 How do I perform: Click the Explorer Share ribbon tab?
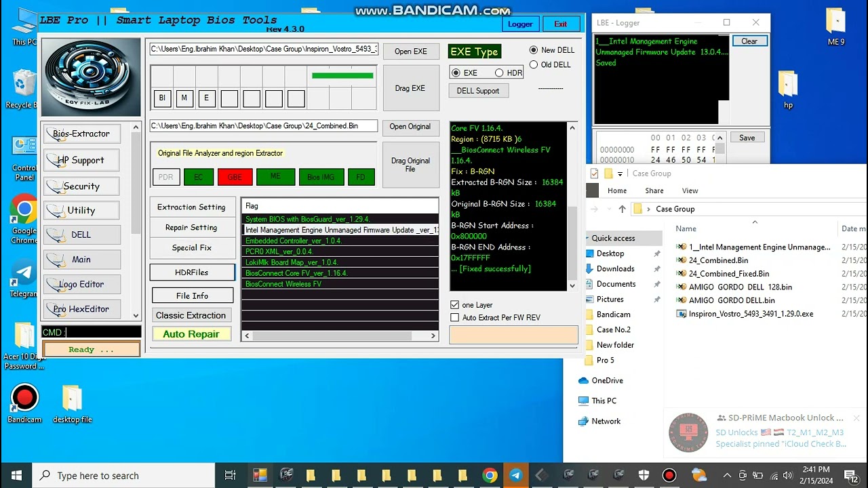click(x=654, y=190)
